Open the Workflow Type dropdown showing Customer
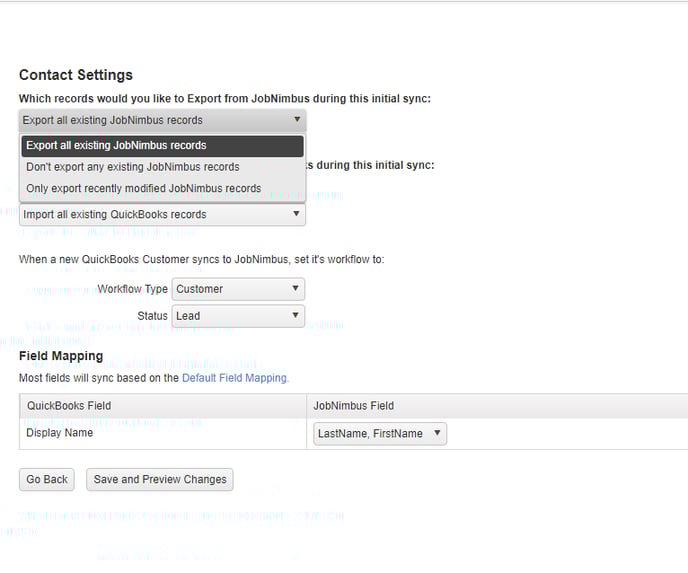The image size is (688, 573). pos(238,289)
